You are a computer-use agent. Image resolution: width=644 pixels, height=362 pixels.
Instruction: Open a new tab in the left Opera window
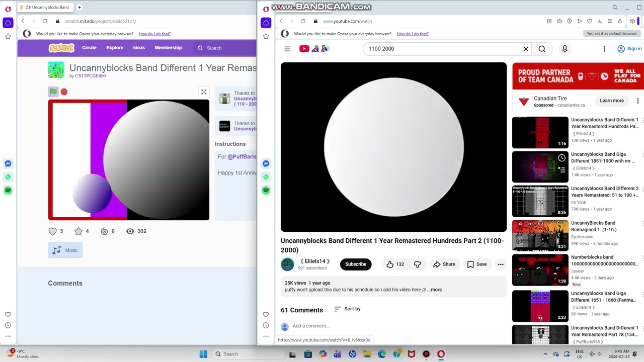[x=79, y=8]
